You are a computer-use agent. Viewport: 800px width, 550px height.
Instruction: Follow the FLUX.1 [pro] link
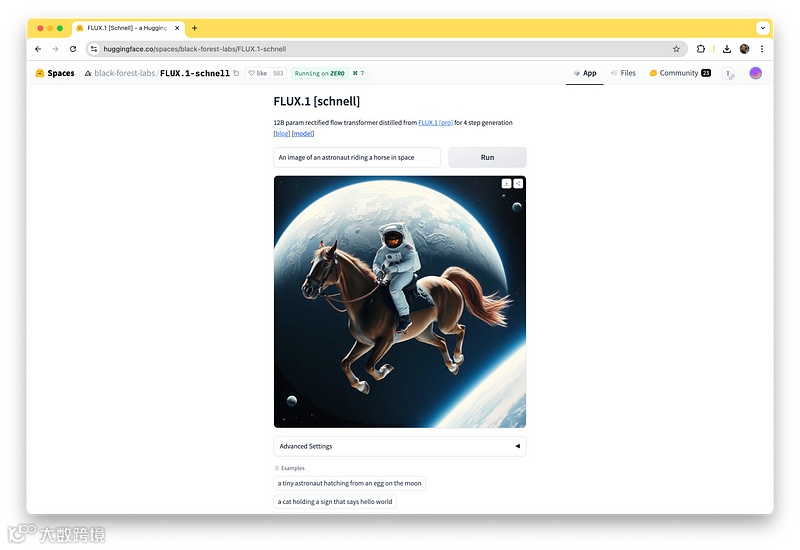(x=435, y=122)
